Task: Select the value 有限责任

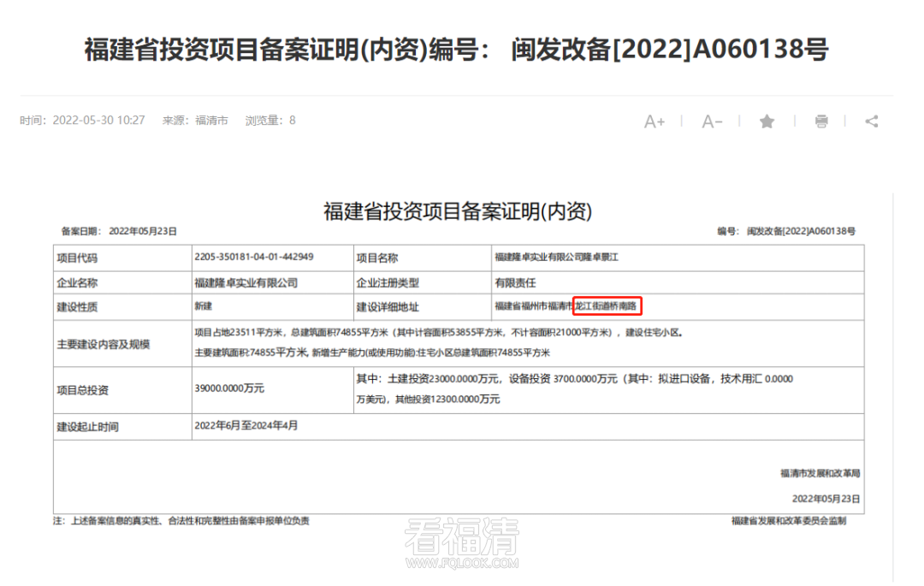Action: pos(515,282)
